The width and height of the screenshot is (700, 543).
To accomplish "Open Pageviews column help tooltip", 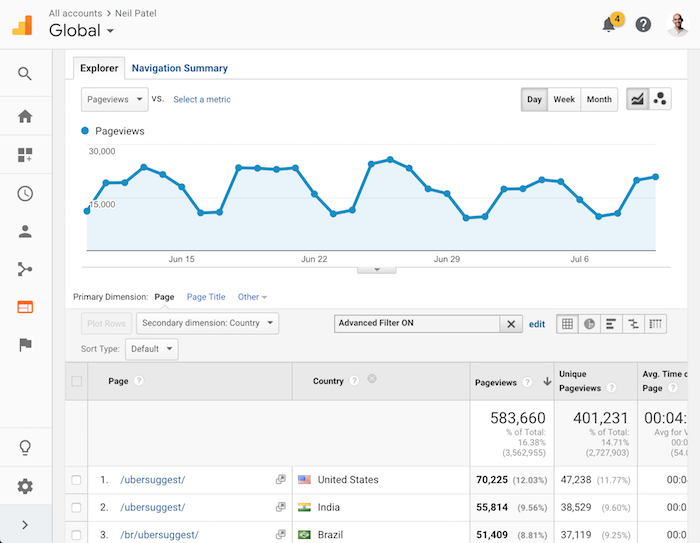I will point(527,382).
